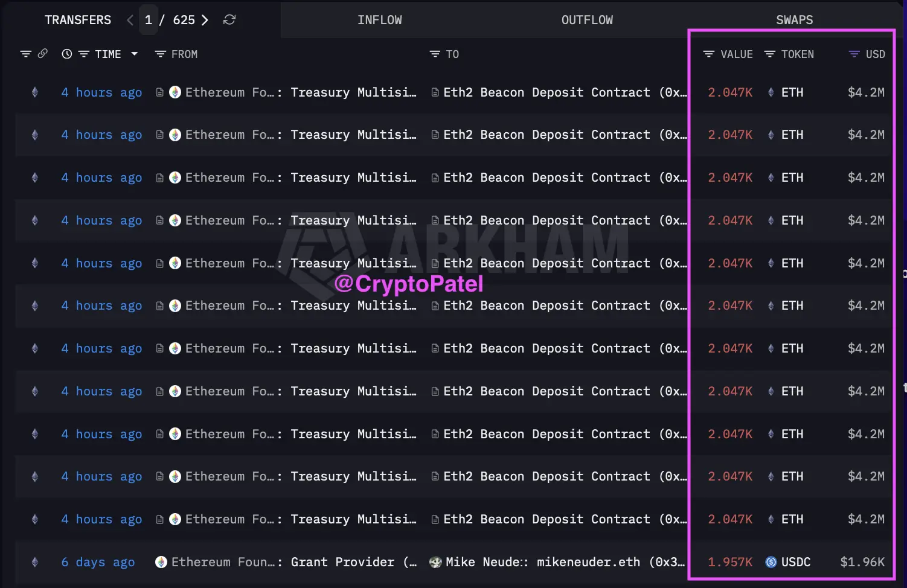The image size is (907, 588).
Task: Expand the TIME sort dropdown arrow
Action: (x=135, y=54)
